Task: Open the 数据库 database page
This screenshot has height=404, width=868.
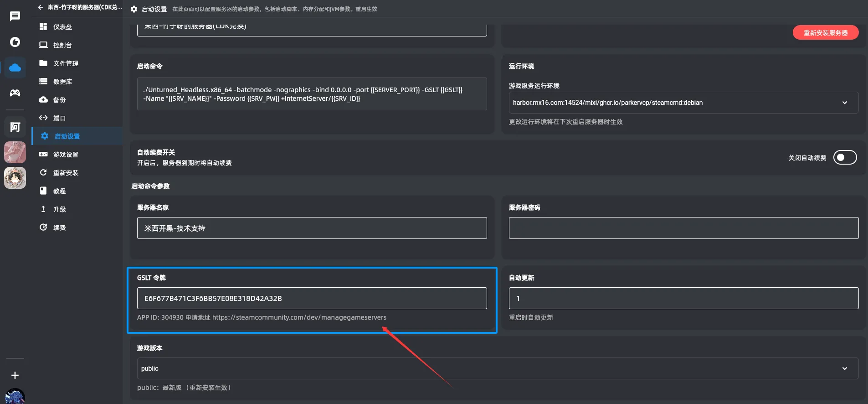Action: click(62, 82)
